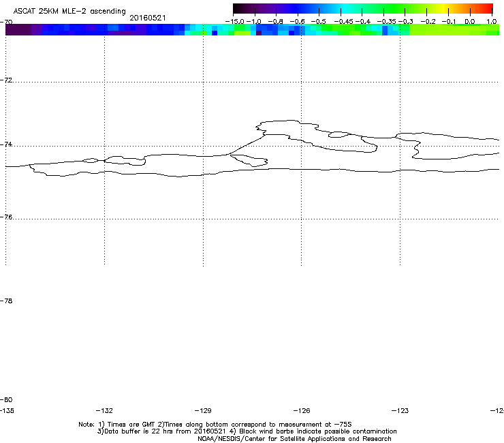The width and height of the screenshot is (504, 443).
Task: Click the -0.3 color scale label
Action: [x=406, y=22]
